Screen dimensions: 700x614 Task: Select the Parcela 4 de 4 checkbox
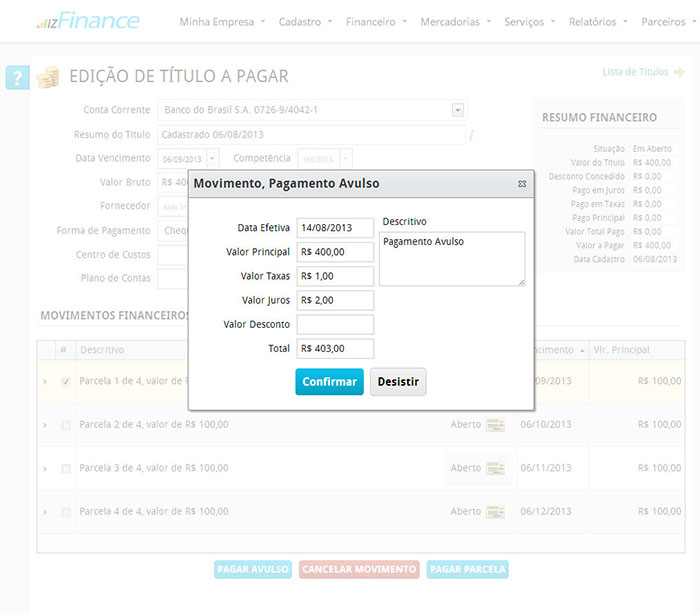click(66, 512)
